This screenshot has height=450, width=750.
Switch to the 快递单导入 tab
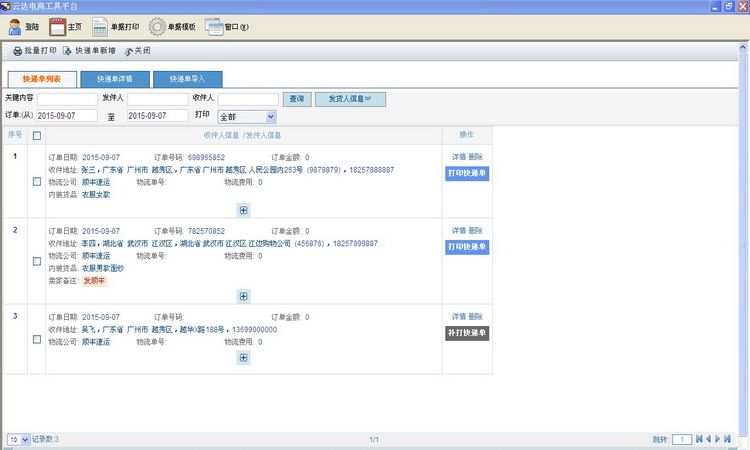click(x=187, y=78)
